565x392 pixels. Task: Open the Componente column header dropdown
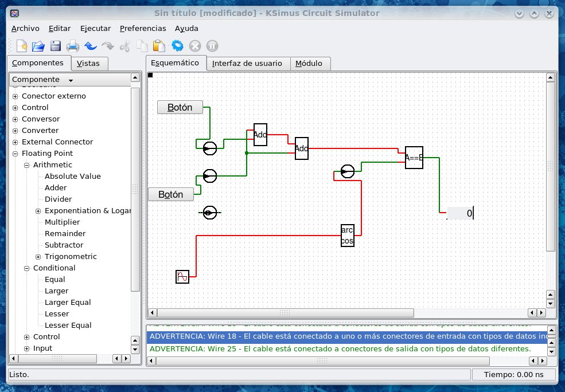point(70,80)
